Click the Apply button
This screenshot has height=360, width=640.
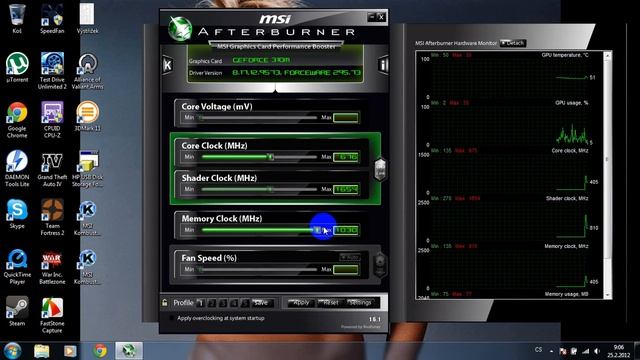click(x=301, y=303)
